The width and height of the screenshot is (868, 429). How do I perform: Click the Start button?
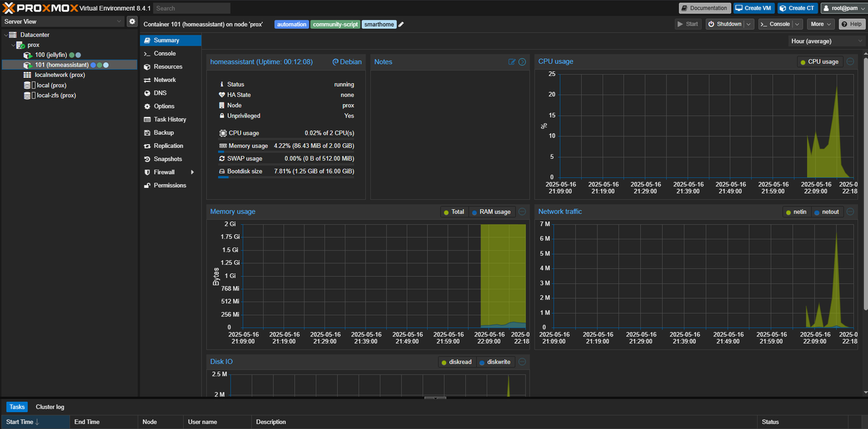pos(688,24)
